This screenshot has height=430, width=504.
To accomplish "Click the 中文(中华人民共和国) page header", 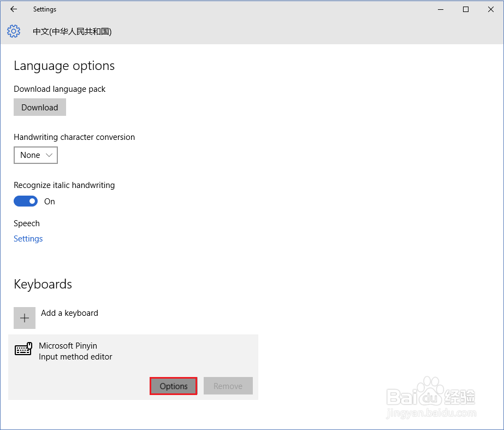I will pos(72,32).
